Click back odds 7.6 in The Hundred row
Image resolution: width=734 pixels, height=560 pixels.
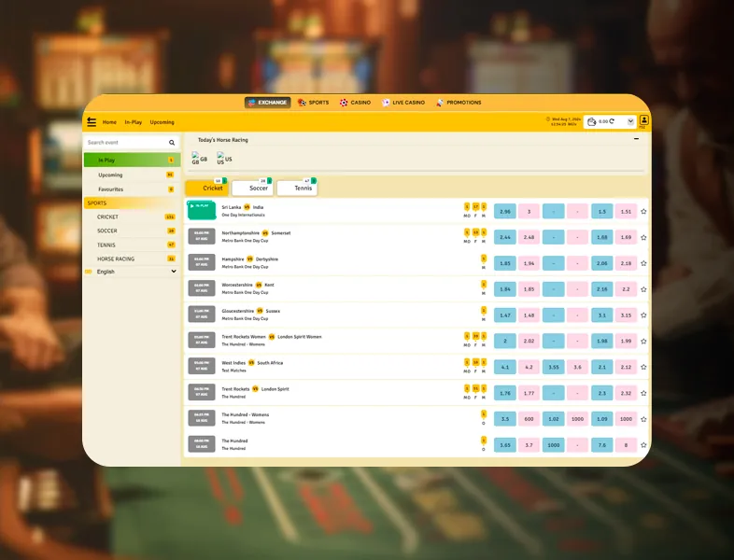click(602, 445)
